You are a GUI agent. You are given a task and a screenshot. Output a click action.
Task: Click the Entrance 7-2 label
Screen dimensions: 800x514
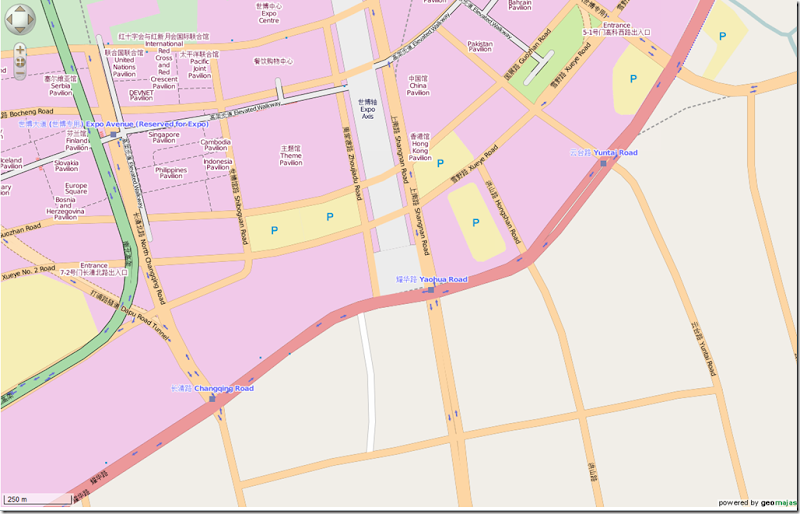point(94,269)
